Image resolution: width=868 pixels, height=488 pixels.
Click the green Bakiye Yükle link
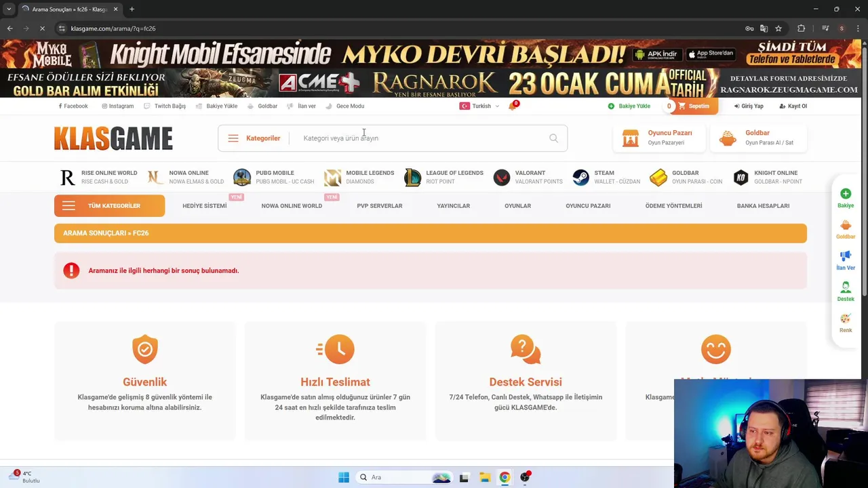[x=629, y=106]
